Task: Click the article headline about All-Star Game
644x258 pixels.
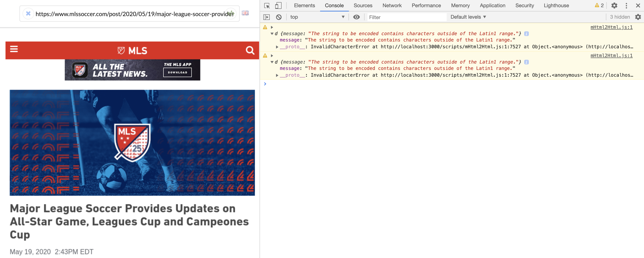Action: click(x=129, y=222)
